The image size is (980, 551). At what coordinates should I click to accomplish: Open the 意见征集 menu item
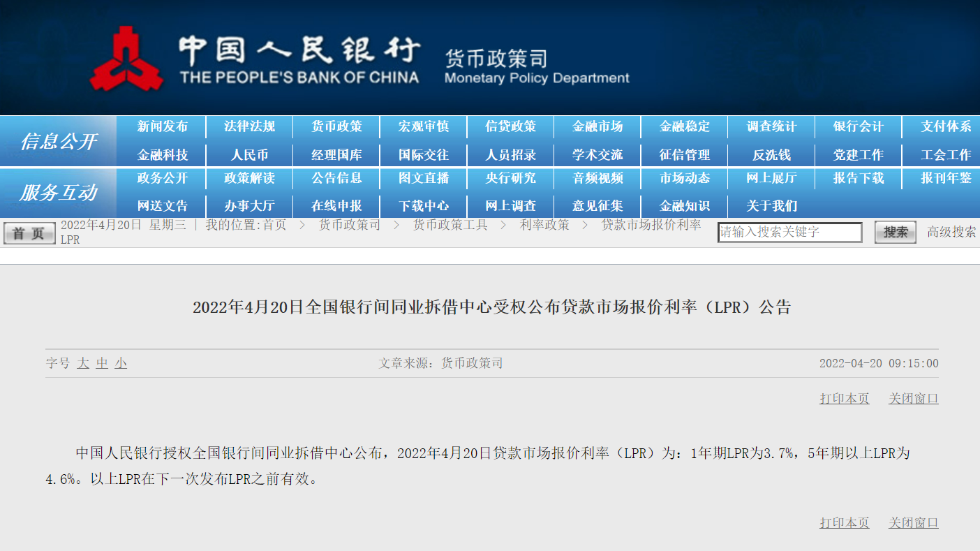(x=597, y=206)
